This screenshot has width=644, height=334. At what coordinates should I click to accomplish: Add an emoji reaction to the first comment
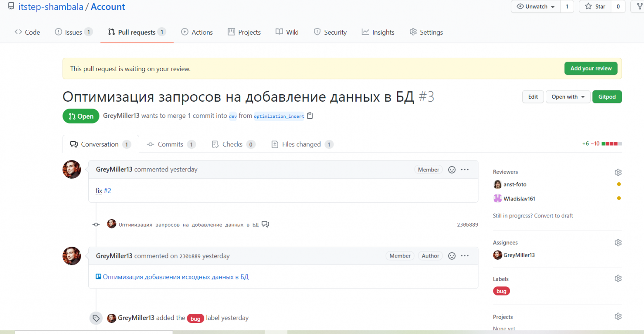click(x=452, y=169)
